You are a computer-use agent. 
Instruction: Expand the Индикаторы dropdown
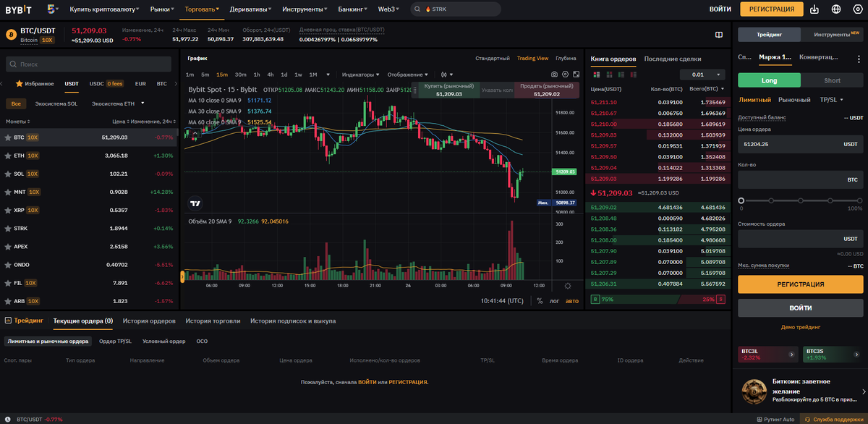[360, 73]
